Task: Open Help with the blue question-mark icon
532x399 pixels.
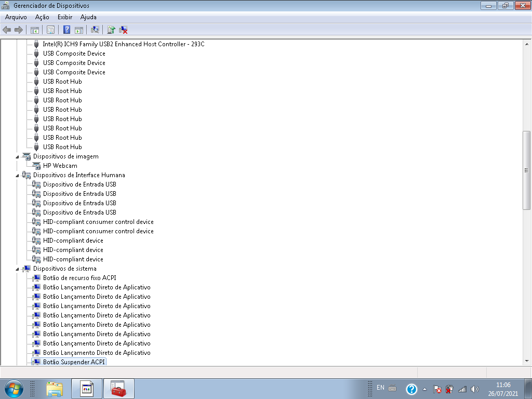Action: click(67, 30)
